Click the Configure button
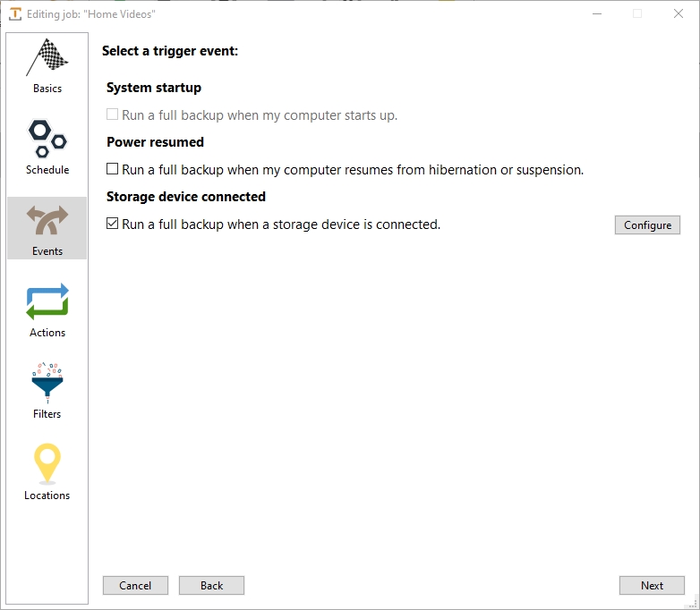The width and height of the screenshot is (700, 610). tap(647, 225)
